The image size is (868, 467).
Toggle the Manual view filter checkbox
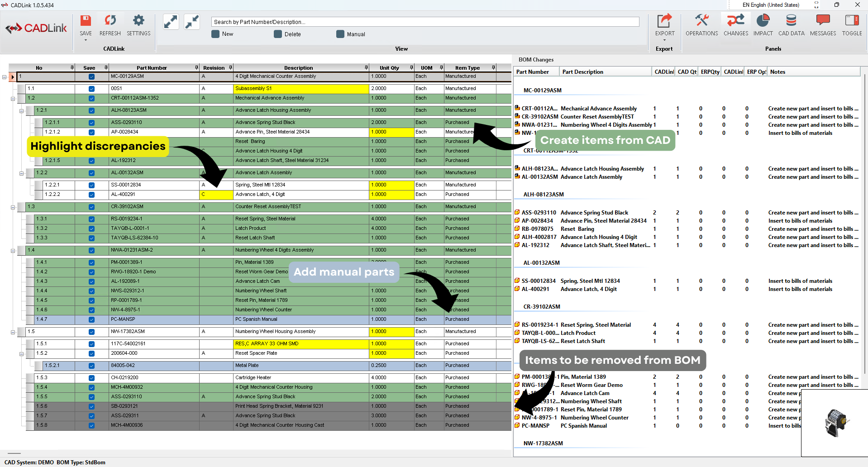click(x=340, y=34)
